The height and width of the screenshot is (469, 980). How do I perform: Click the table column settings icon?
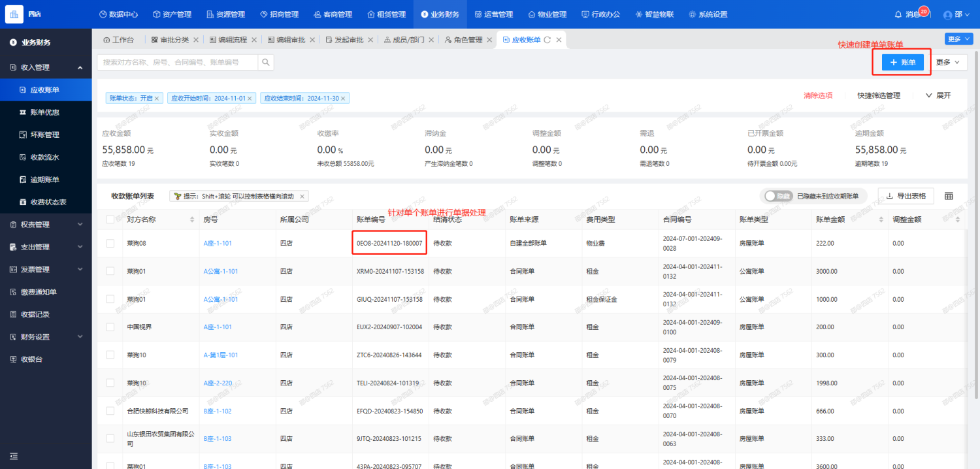tap(949, 196)
